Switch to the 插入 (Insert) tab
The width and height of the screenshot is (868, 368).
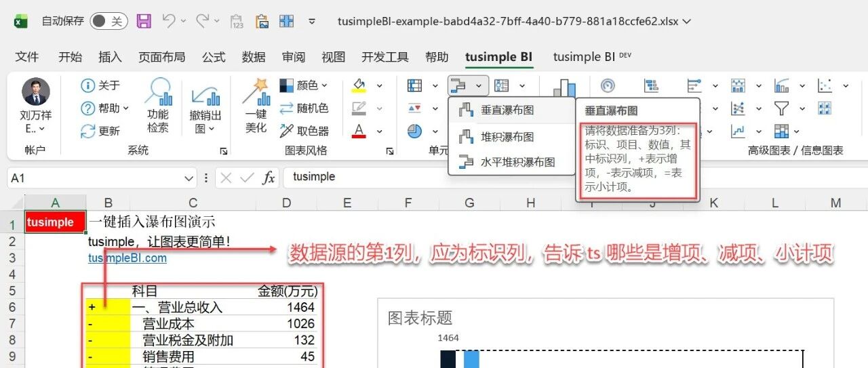point(110,57)
